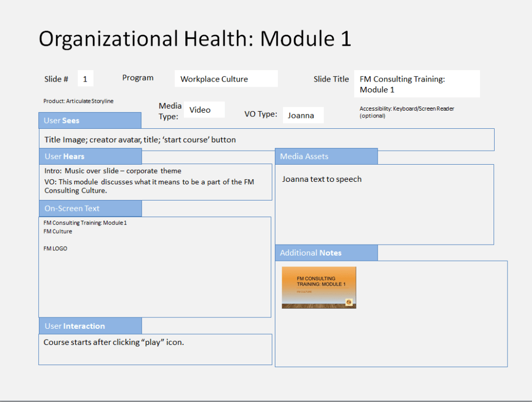Select the Program field 'Workplace Culture'
This screenshot has width=532, height=402.
[x=226, y=79]
